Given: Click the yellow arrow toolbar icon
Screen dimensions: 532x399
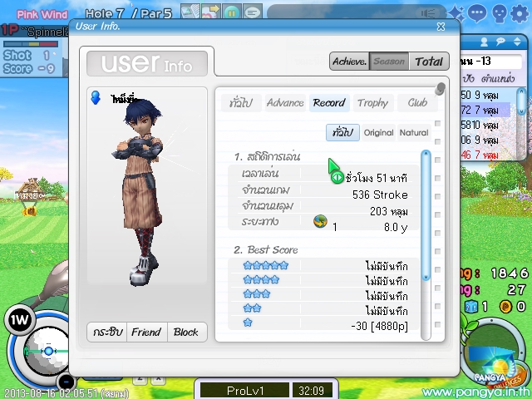Looking at the screenshot, I should click(x=211, y=12).
